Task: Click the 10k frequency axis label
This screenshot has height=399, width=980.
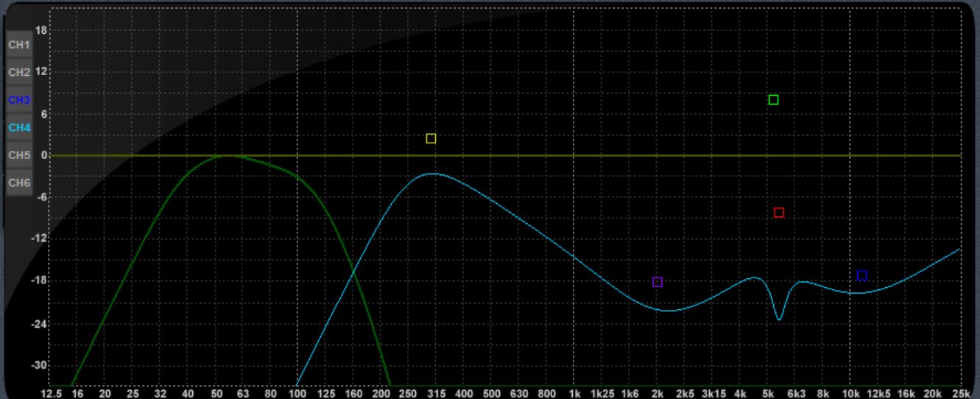Action: pos(850,393)
